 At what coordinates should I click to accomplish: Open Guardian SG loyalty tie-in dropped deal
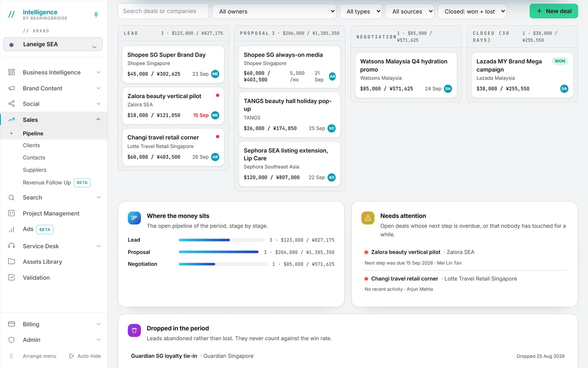click(164, 356)
